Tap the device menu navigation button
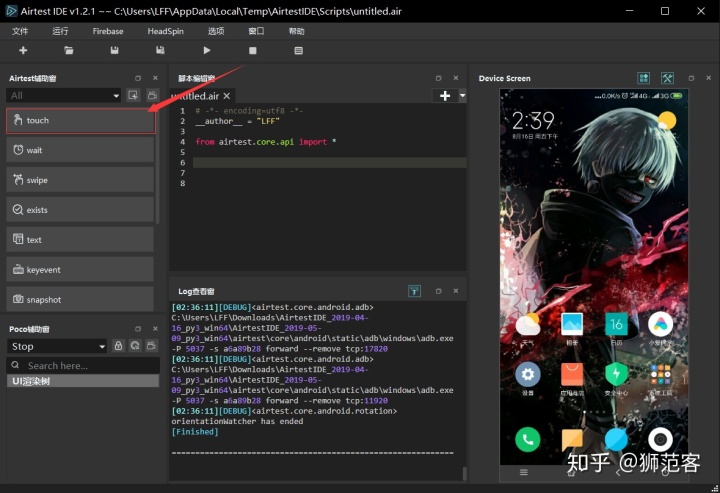 [523, 472]
